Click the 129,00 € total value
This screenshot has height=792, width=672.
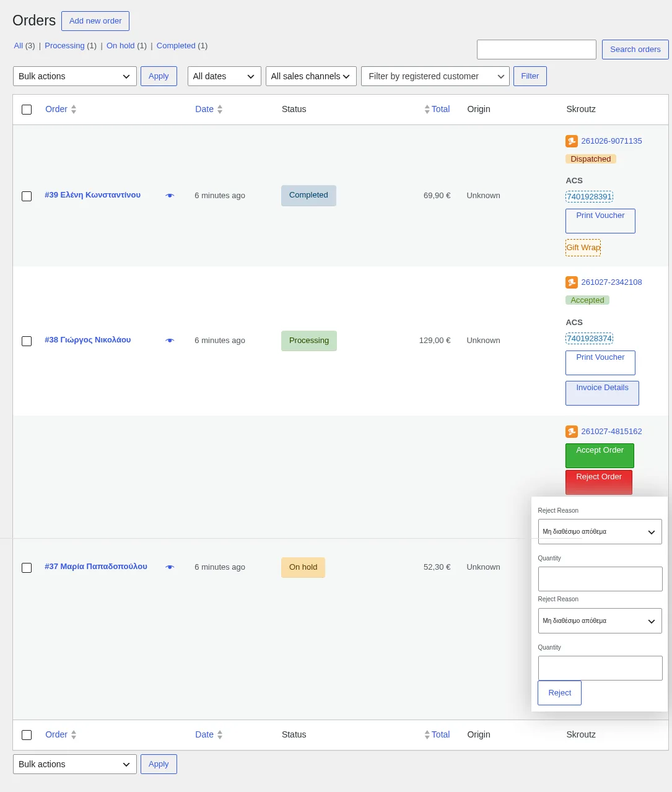point(435,341)
